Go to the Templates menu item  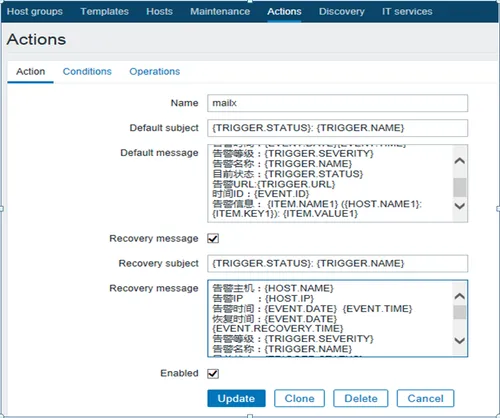click(x=104, y=11)
